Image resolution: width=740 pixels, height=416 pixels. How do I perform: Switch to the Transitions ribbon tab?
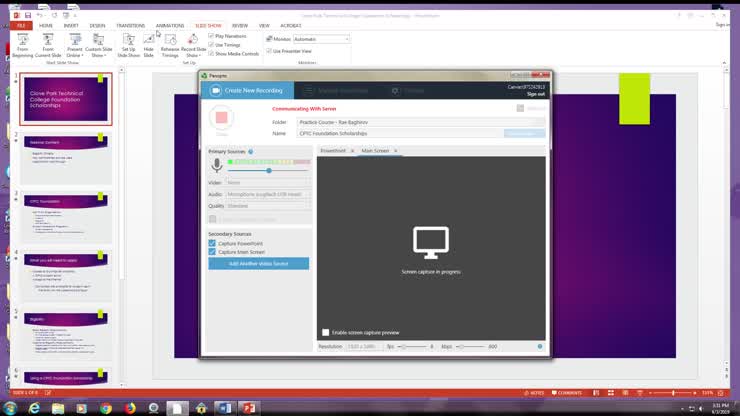pos(130,25)
